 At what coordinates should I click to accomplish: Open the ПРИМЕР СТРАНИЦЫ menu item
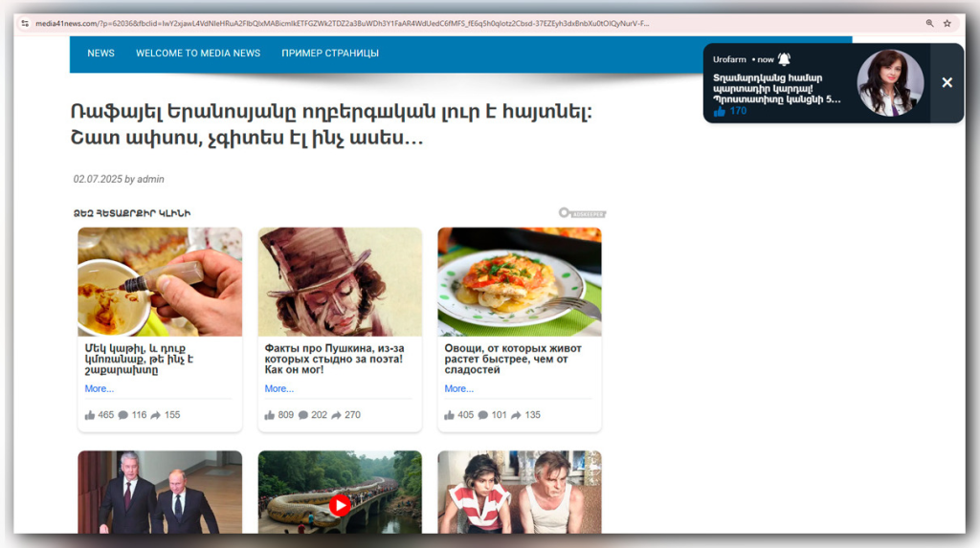(x=330, y=54)
